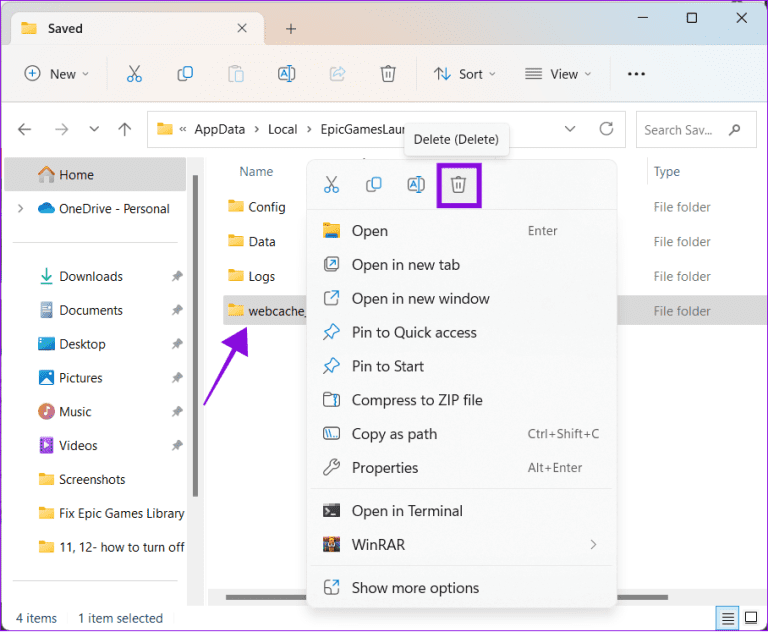Go up one folder with Up arrow

click(x=125, y=129)
